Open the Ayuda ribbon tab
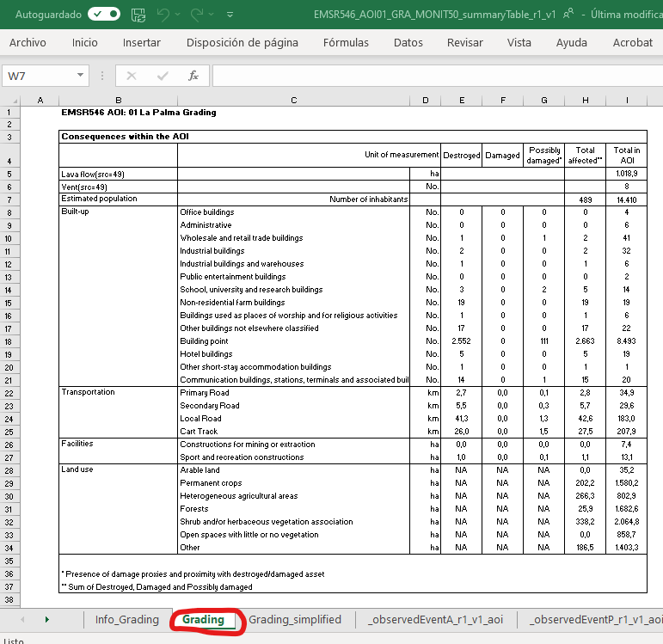Image resolution: width=663 pixels, height=644 pixels. click(572, 43)
